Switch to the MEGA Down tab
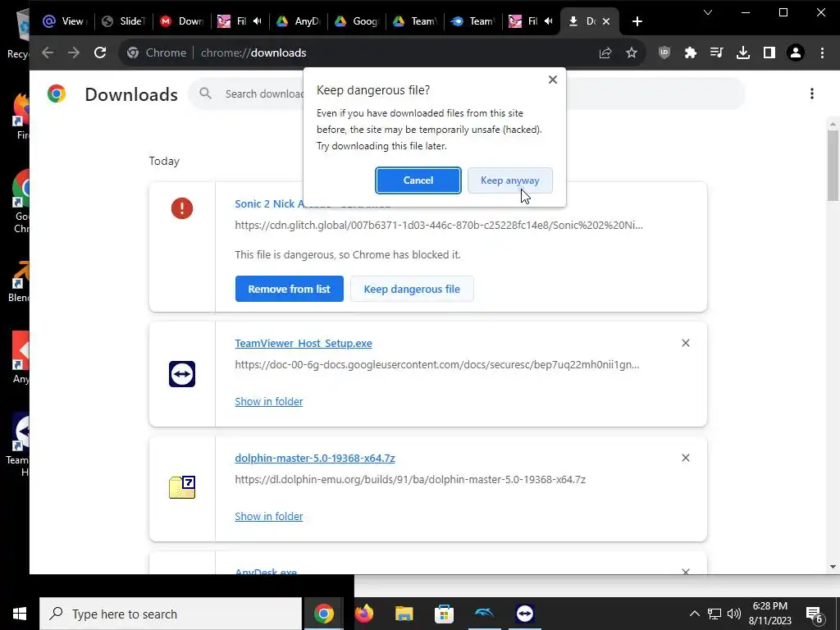Screen dimensions: 840x630 coord(182,21)
